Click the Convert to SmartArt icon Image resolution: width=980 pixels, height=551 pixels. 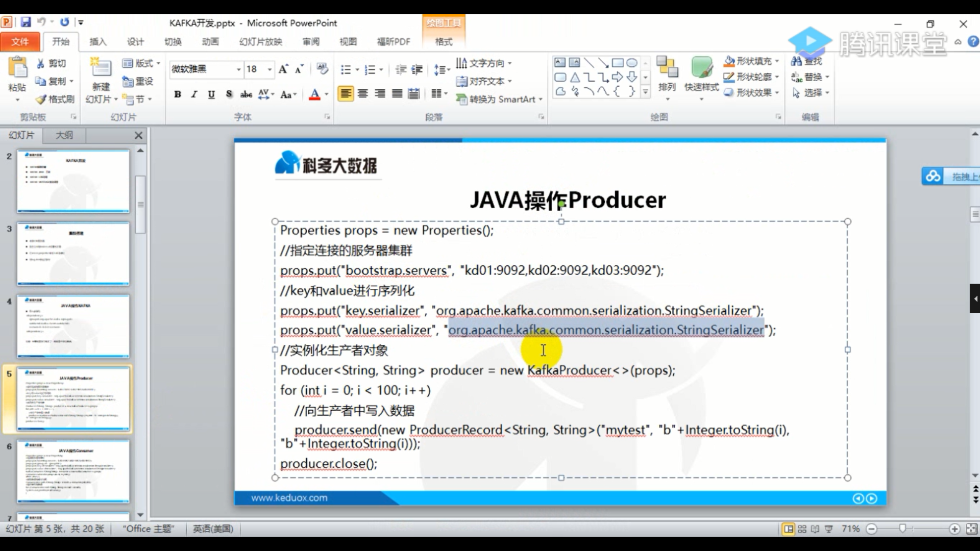(x=461, y=99)
